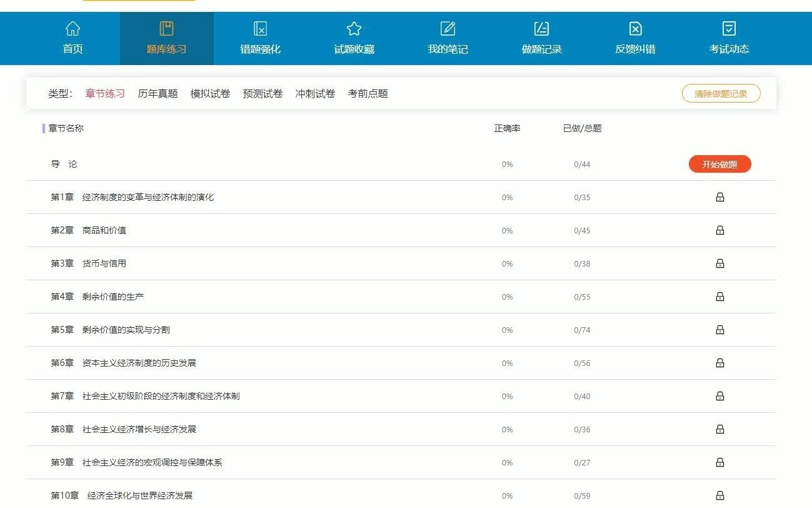Open the 首页 nav label
The height and width of the screenshot is (508, 812).
click(73, 49)
